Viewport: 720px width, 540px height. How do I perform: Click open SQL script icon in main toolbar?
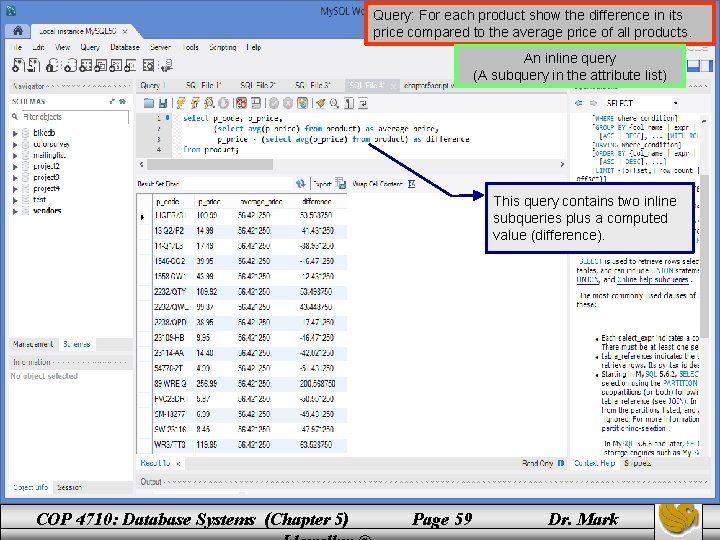34,65
